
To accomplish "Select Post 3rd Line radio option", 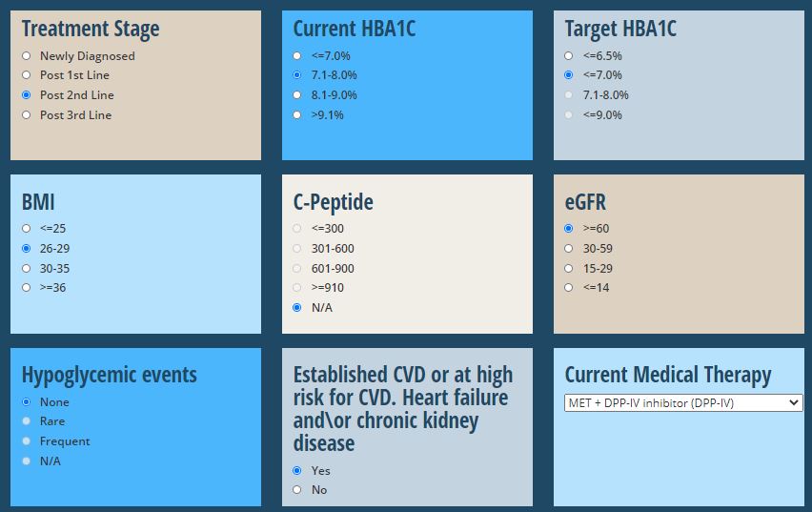I will tap(27, 115).
